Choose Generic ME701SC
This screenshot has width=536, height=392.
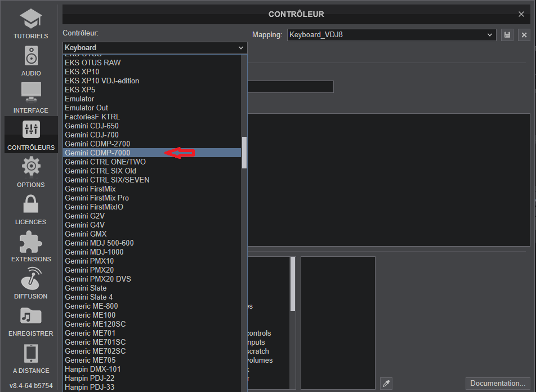click(x=152, y=342)
